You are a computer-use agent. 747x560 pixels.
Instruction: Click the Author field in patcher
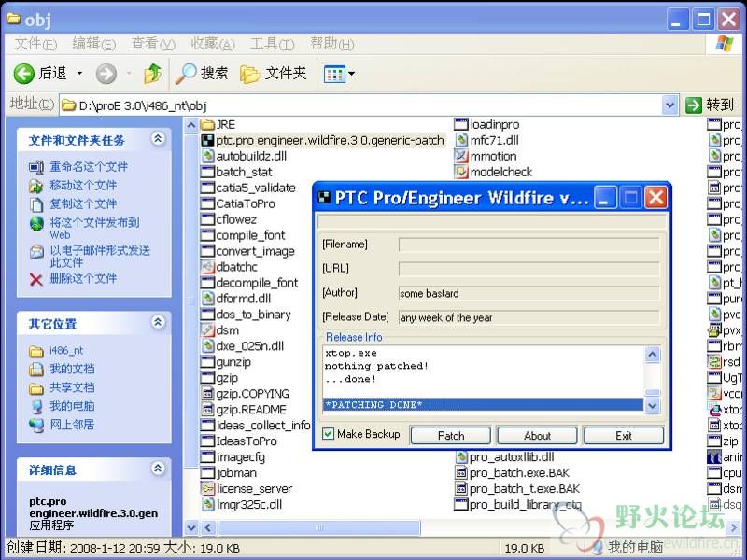pos(529,293)
